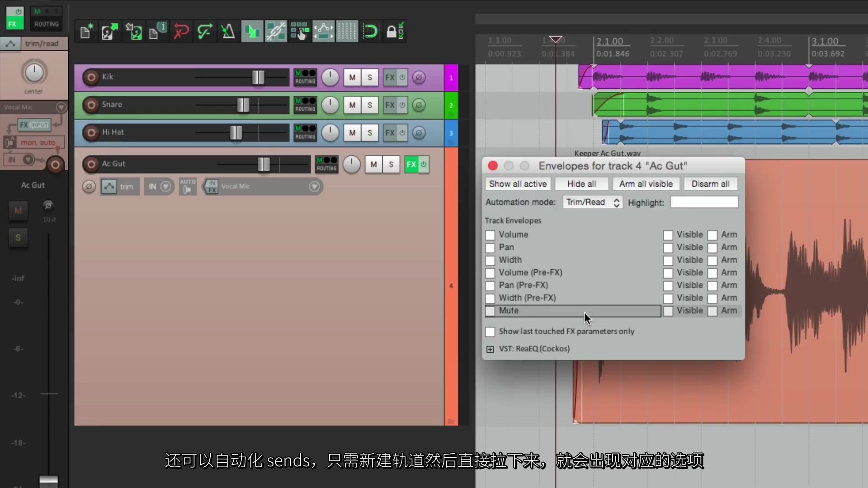The height and width of the screenshot is (488, 868).
Task: Open project settings via the info document icon
Action: 157,30
